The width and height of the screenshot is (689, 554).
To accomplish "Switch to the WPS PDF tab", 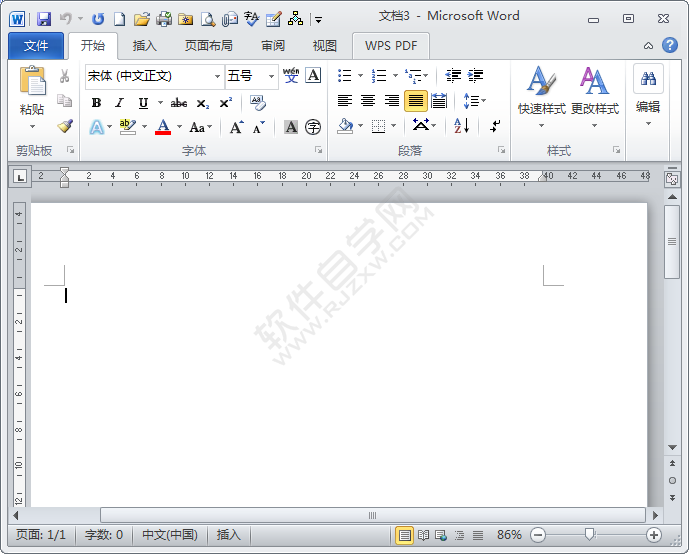I will 391,45.
